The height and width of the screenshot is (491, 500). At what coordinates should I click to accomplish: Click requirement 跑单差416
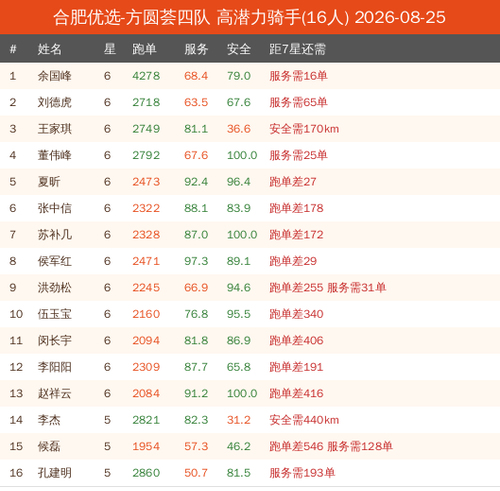click(x=296, y=393)
